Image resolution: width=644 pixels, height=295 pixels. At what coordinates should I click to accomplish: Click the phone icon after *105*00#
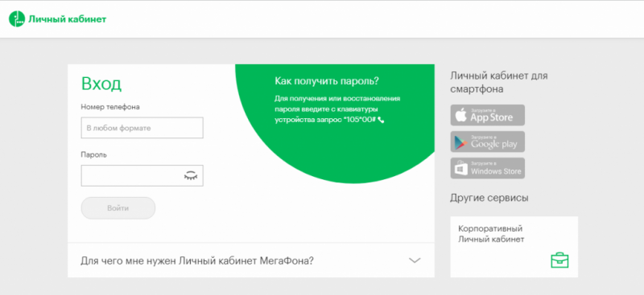coord(381,120)
